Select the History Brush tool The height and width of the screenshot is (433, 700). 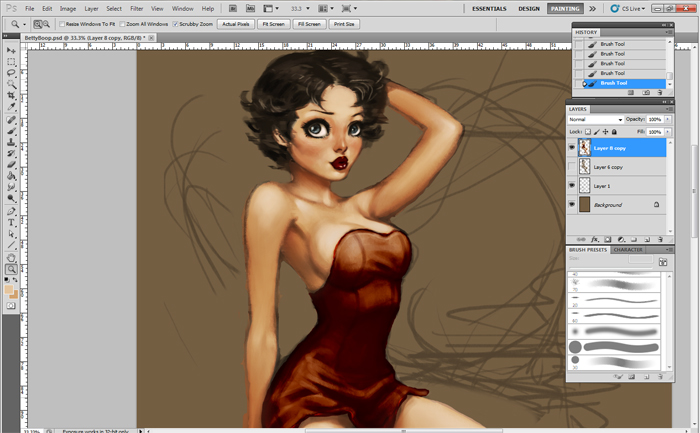click(11, 153)
